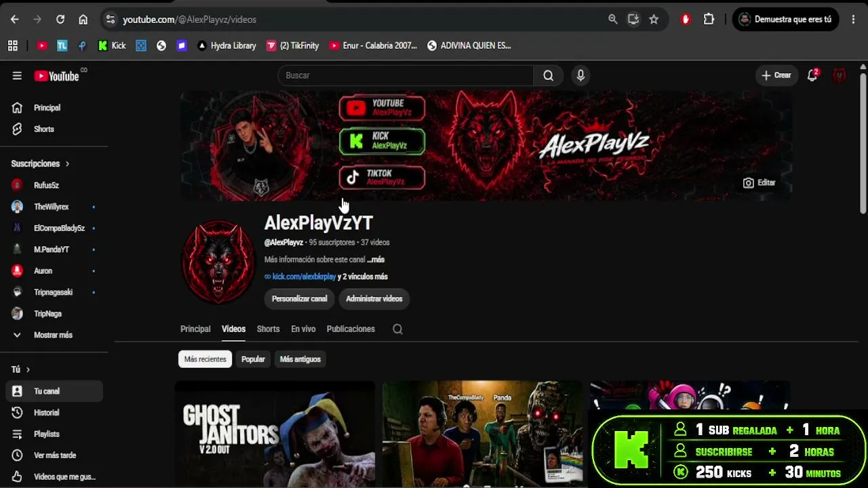The width and height of the screenshot is (868, 488).
Task: Expand channel description with ...más
Action: tap(376, 260)
